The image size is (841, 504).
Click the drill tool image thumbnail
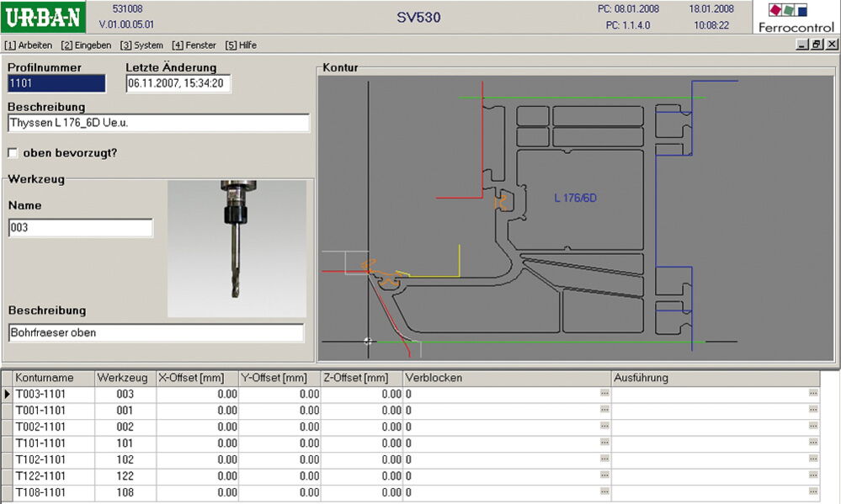point(236,247)
